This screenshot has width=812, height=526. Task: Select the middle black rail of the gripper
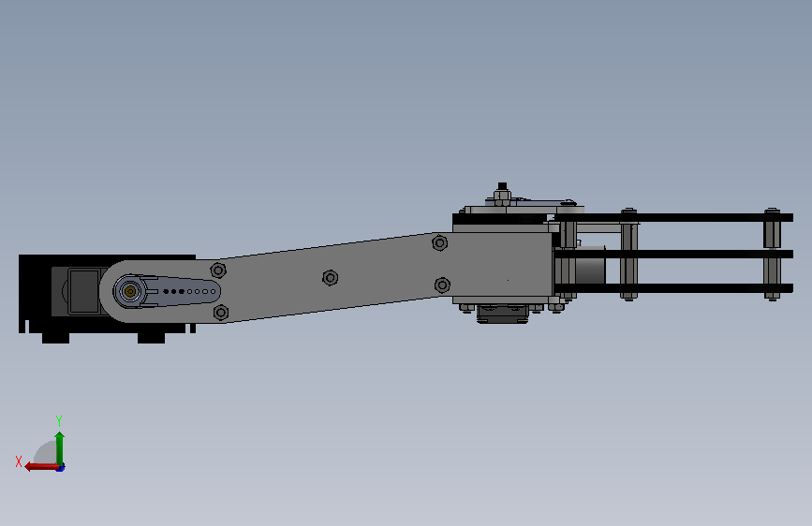coord(673,255)
